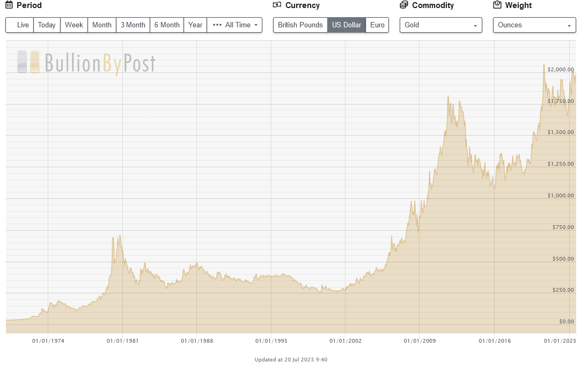Click the calendar icon beside Period
The image size is (588, 370).
tap(9, 5)
